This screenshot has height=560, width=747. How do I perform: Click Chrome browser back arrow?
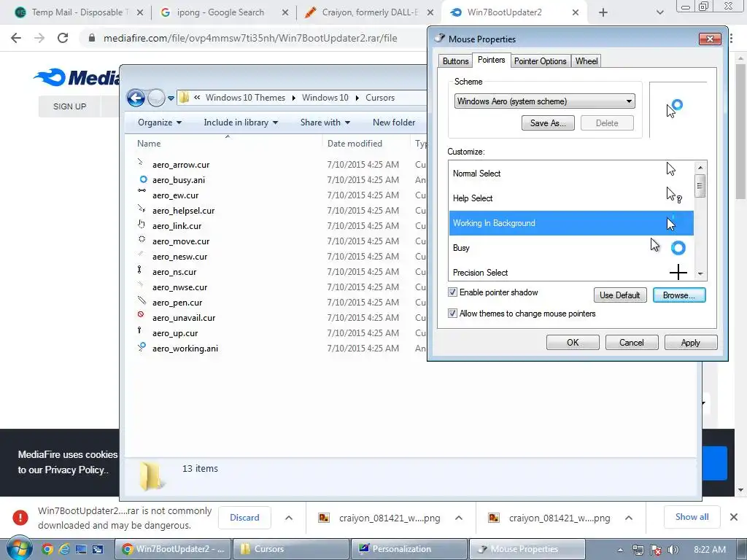[16, 38]
